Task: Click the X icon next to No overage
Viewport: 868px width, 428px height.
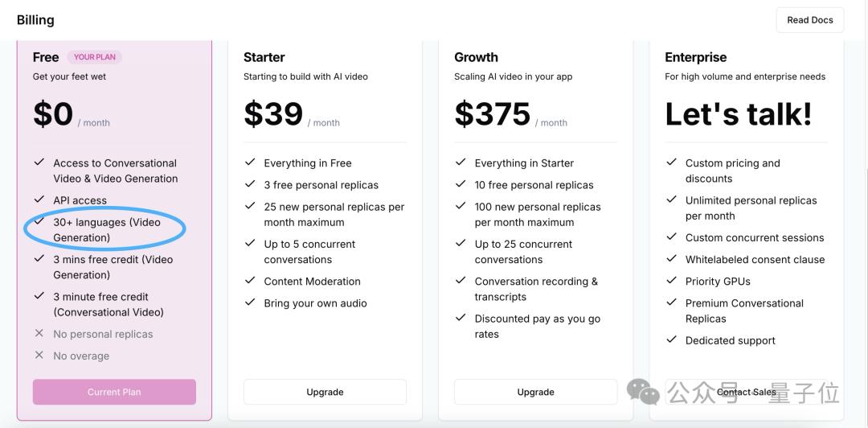Action: coord(39,356)
